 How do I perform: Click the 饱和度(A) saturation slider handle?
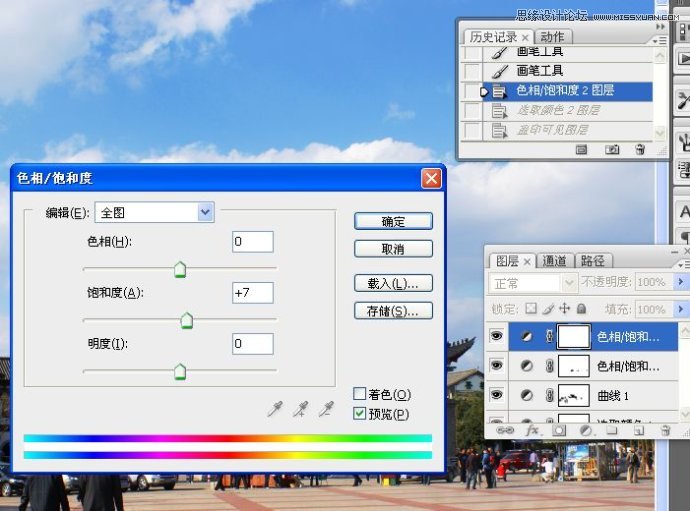point(187,320)
